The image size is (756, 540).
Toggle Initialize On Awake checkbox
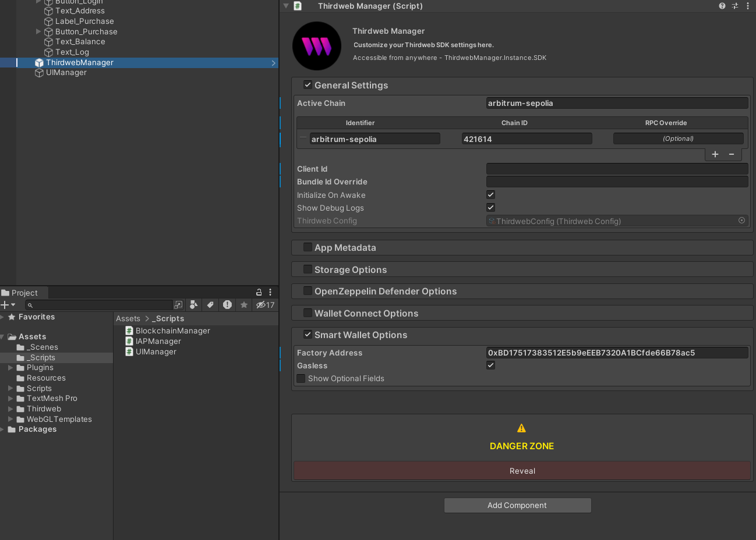[490, 195]
